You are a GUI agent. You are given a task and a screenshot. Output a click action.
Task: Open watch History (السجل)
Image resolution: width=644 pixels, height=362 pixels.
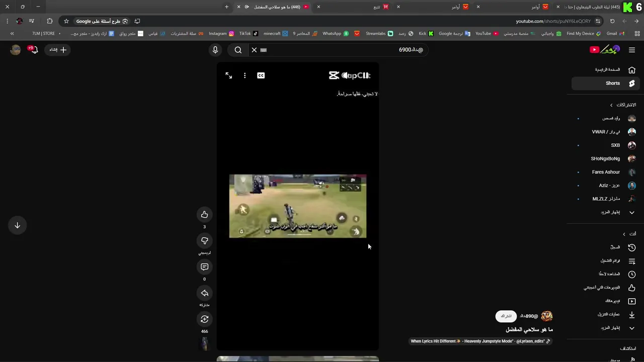605,247
